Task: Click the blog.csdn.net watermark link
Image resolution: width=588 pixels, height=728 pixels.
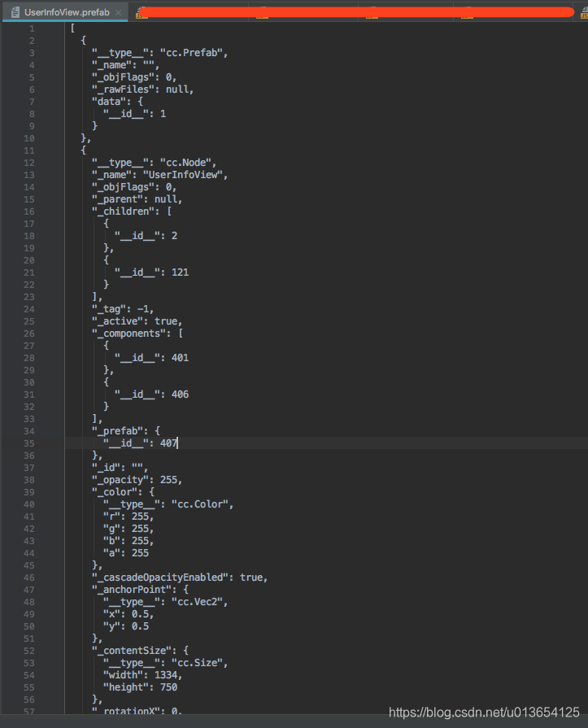Action: (484, 713)
